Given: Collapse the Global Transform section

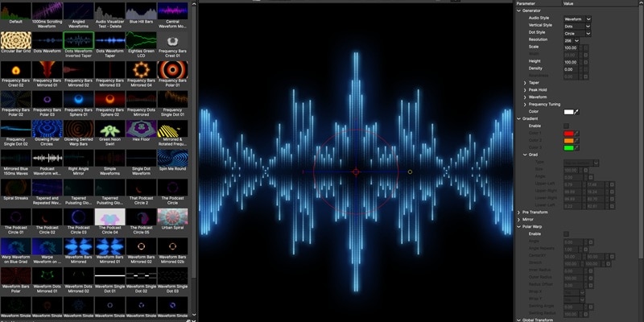Looking at the screenshot, I should pos(518,320).
